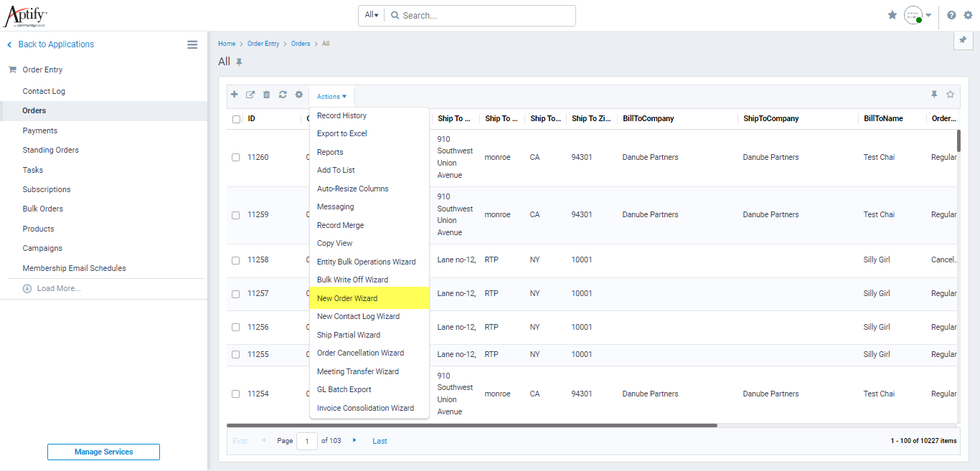The height and width of the screenshot is (471, 980).
Task: Check the box for order 11258
Action: 235,260
